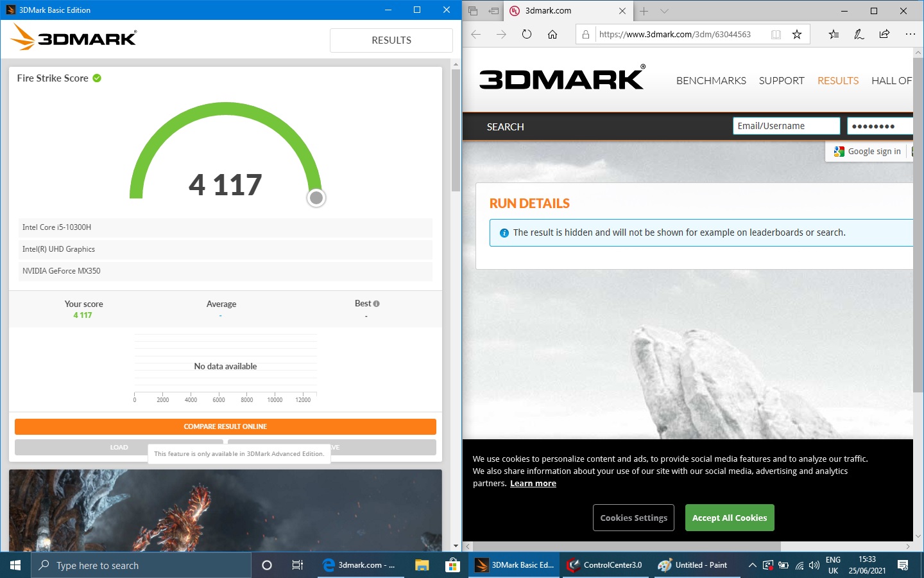Click Google sign in button
This screenshot has width=924, height=578.
[868, 152]
